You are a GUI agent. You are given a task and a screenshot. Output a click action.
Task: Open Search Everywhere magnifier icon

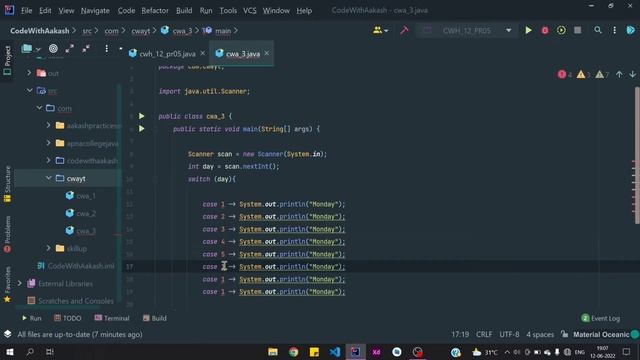(x=598, y=30)
